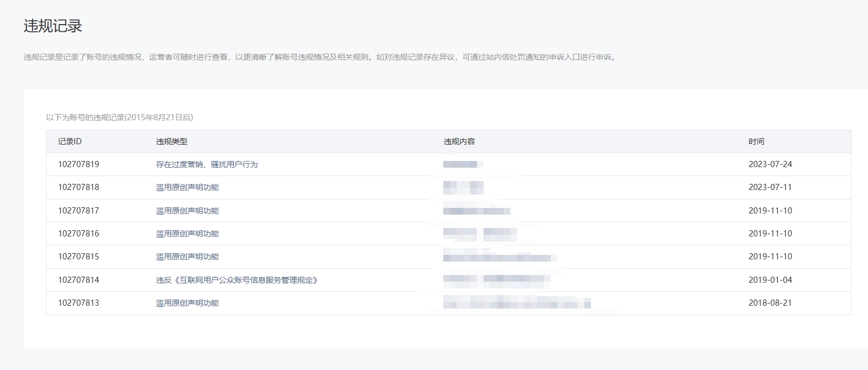Select record ID 102707813
The width and height of the screenshot is (868, 370).
coord(78,303)
